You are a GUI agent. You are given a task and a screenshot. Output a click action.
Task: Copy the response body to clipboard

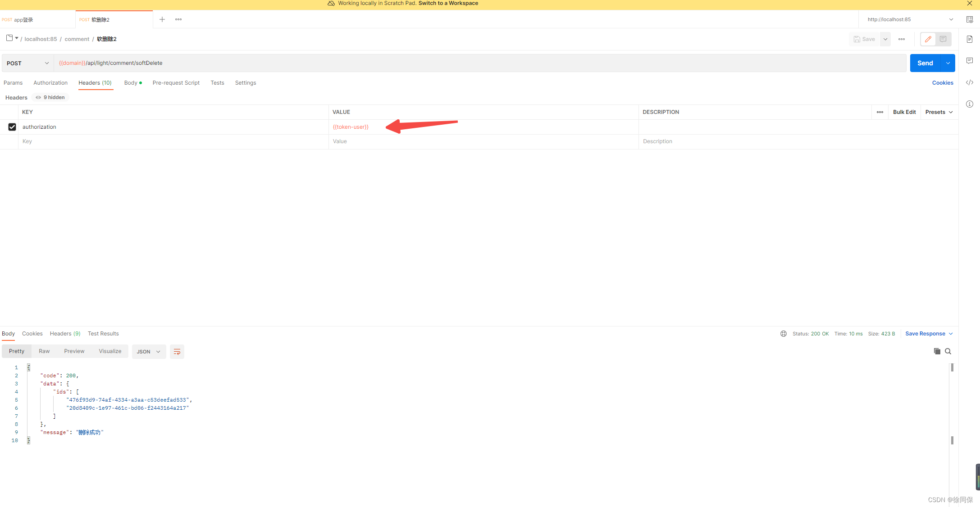pyautogui.click(x=937, y=351)
